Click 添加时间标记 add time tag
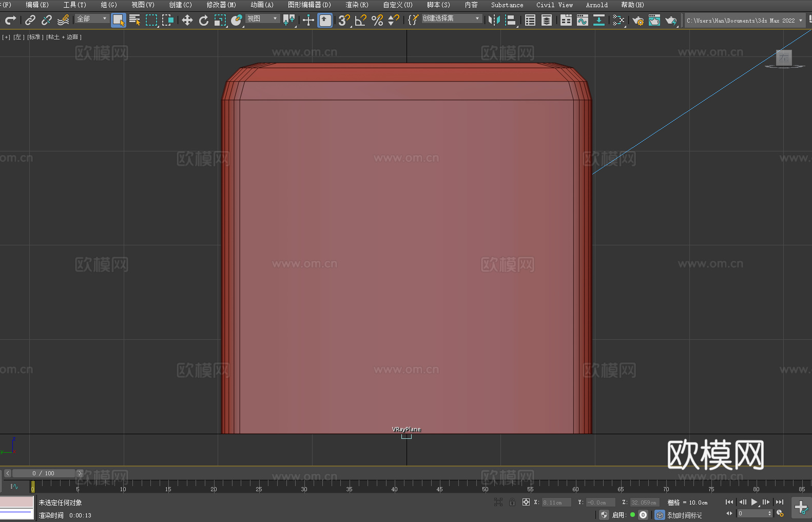 click(x=685, y=515)
